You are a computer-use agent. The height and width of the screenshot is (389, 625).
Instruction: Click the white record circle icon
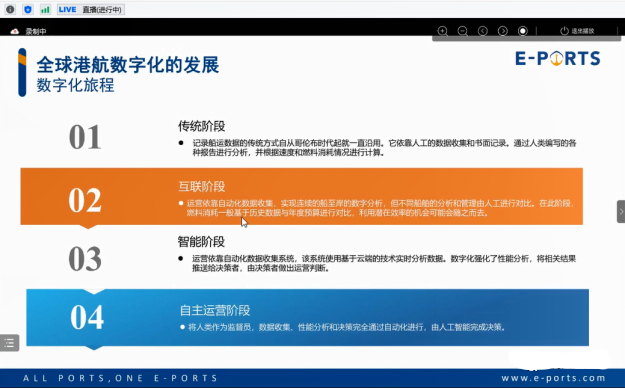point(523,31)
